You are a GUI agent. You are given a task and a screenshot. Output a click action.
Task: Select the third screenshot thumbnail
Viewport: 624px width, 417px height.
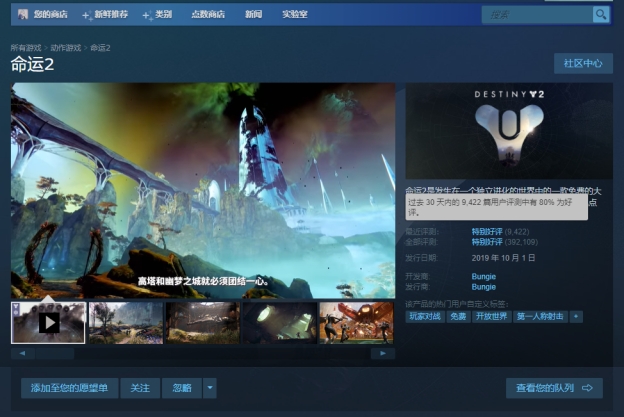(x=203, y=323)
